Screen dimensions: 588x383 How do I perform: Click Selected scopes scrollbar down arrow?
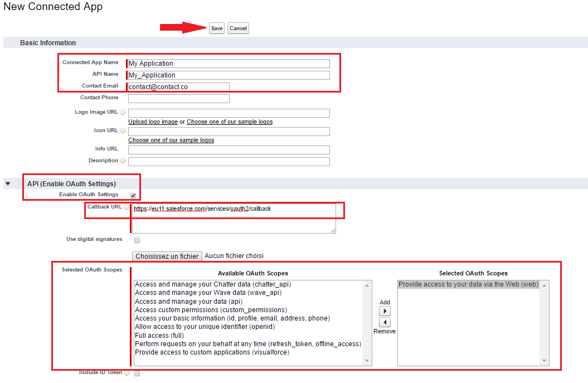click(544, 361)
